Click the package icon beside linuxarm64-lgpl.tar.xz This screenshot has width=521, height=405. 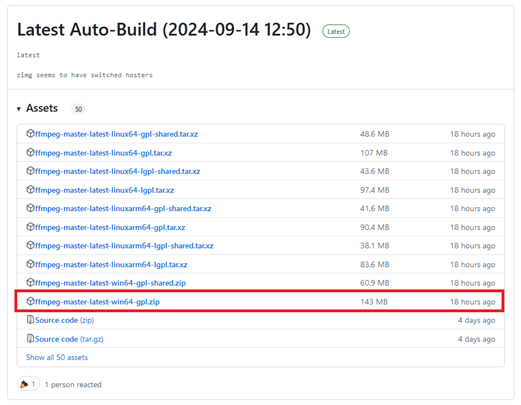click(30, 264)
